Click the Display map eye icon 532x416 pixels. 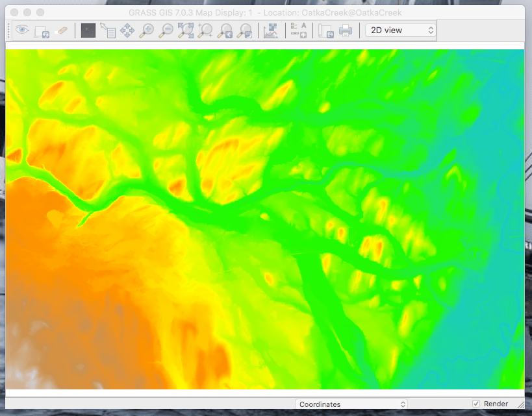pos(22,30)
